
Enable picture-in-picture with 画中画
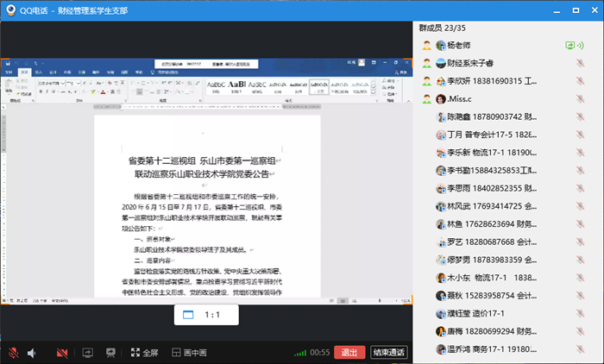pos(189,353)
